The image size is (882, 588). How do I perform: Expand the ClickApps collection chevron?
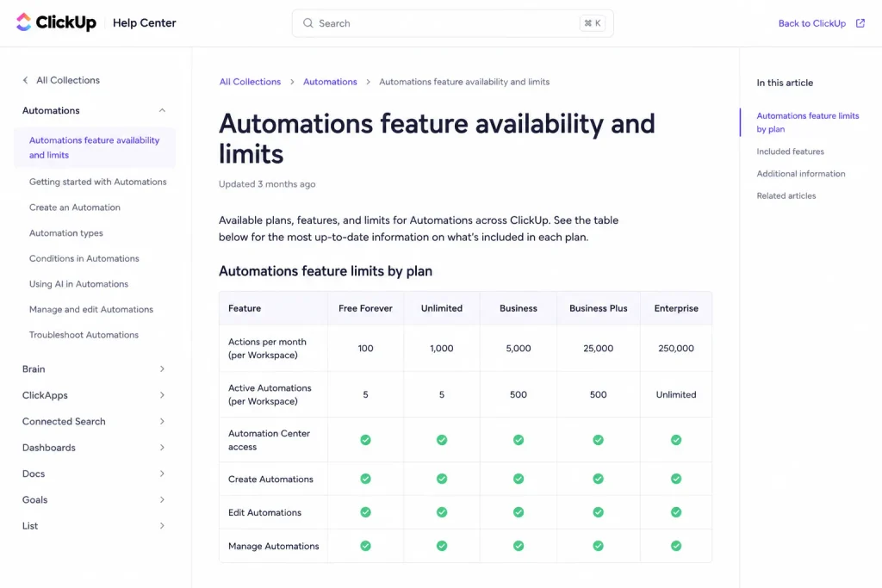point(162,395)
